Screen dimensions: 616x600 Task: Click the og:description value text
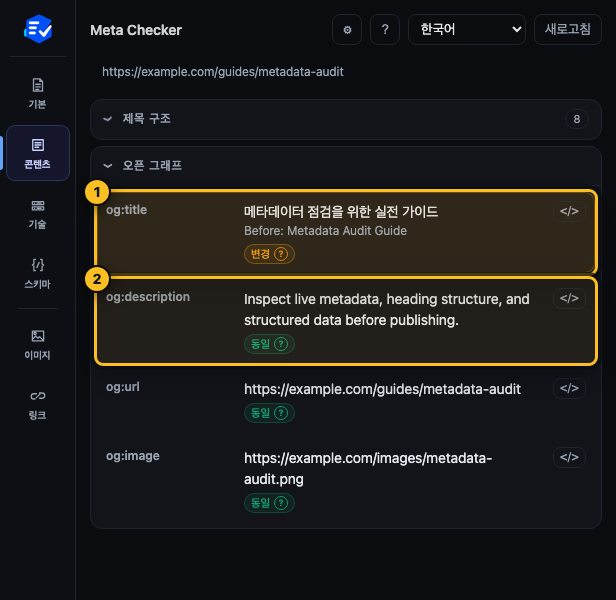coord(387,310)
